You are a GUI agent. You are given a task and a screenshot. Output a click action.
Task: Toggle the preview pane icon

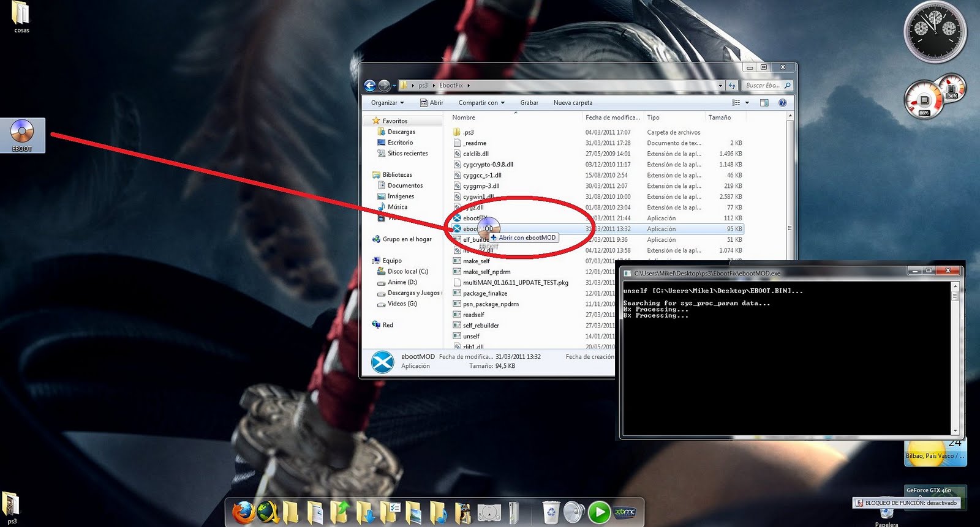764,103
